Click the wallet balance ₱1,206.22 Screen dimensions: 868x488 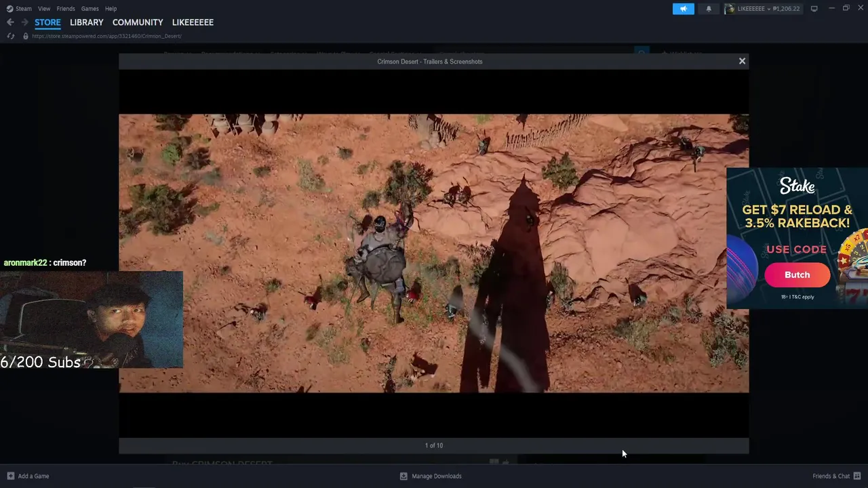click(787, 9)
